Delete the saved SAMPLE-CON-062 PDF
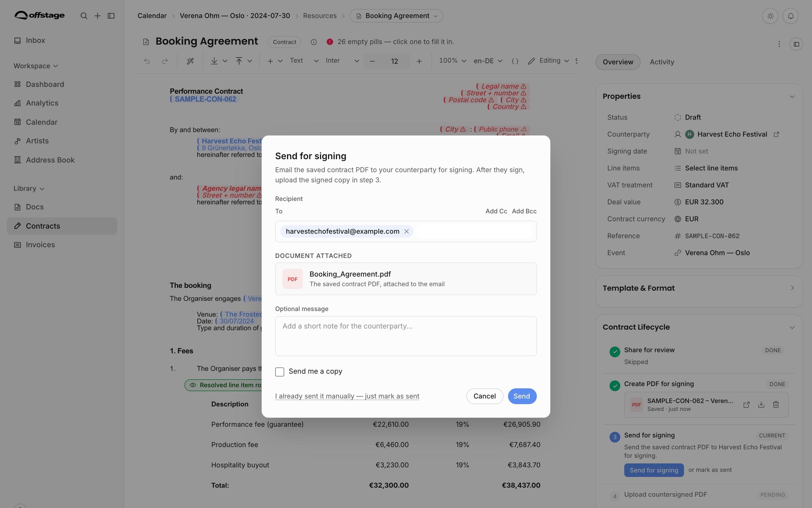812x508 pixels. pyautogui.click(x=776, y=404)
